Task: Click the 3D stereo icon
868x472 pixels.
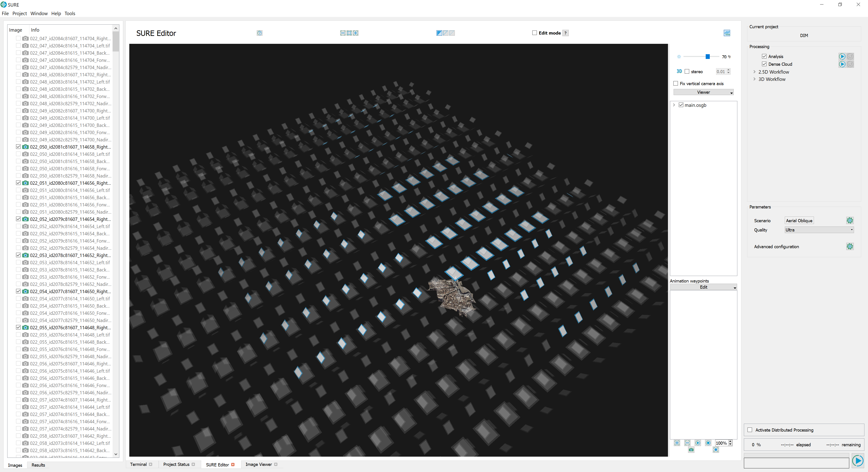Action: pyautogui.click(x=679, y=71)
